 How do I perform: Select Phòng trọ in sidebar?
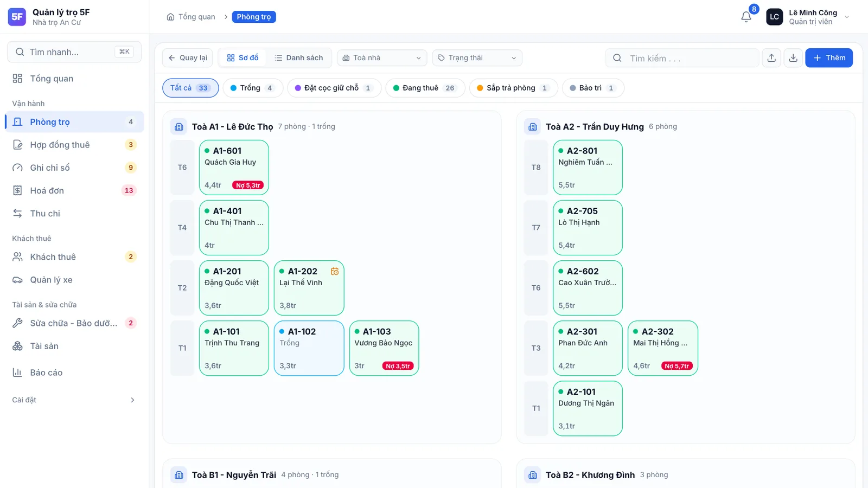point(74,122)
